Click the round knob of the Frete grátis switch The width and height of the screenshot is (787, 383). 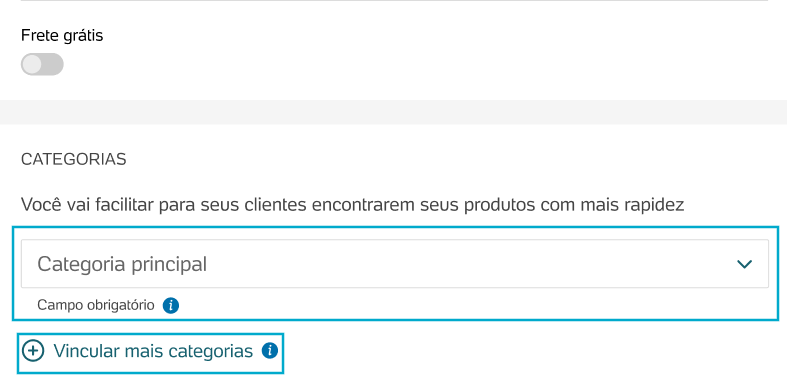click(32, 65)
